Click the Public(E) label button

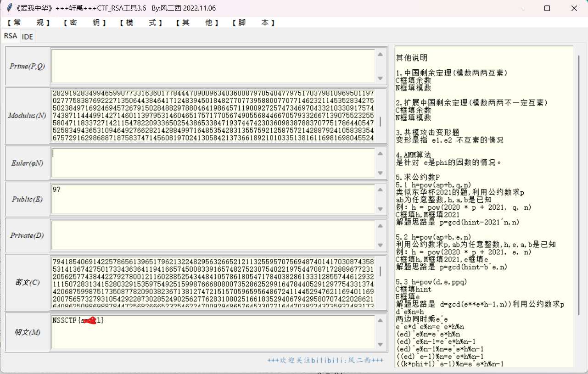[28, 199]
